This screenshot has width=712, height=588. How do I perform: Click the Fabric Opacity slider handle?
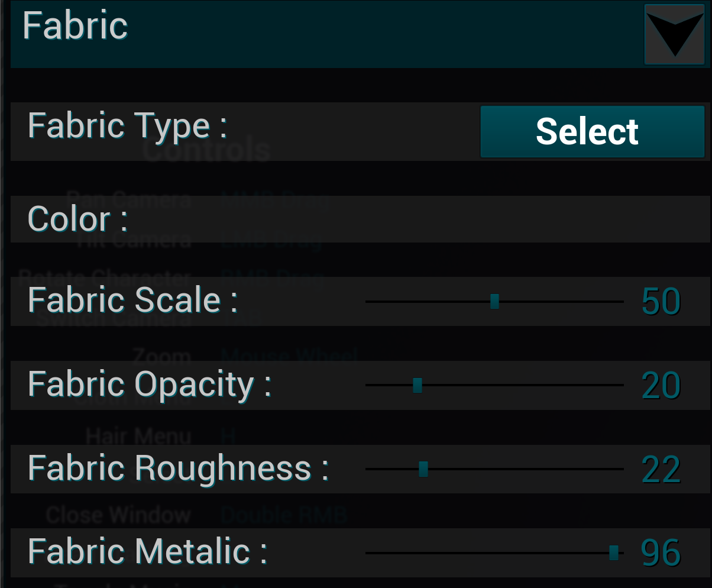click(x=418, y=385)
